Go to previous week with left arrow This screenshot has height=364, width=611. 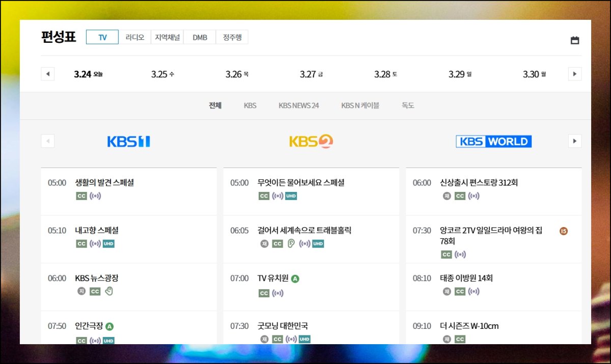(47, 74)
